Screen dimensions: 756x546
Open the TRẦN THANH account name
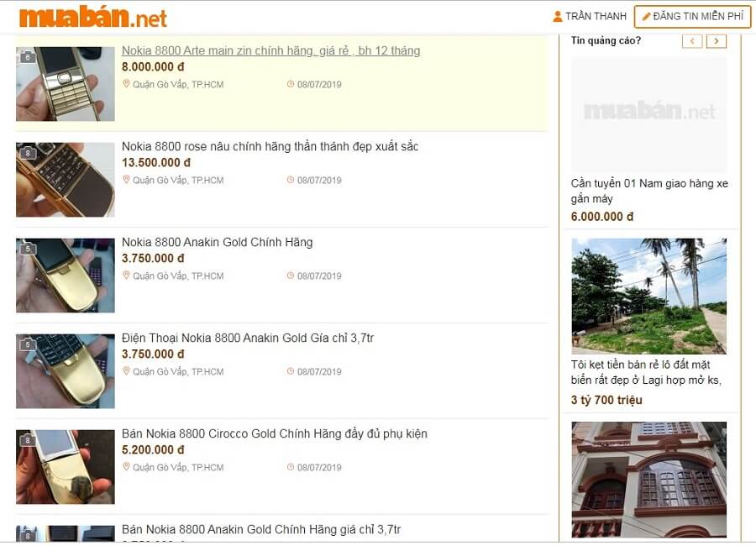tap(596, 17)
